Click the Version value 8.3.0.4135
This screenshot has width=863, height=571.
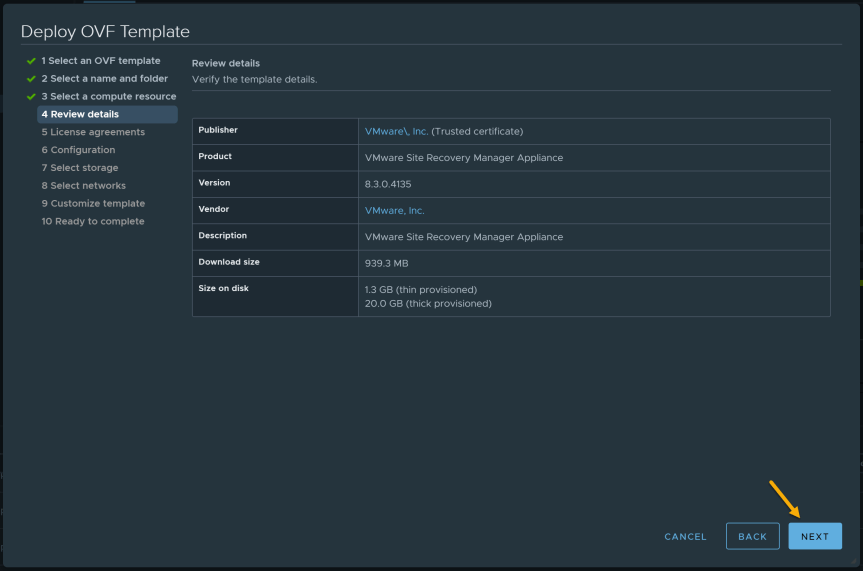point(387,184)
